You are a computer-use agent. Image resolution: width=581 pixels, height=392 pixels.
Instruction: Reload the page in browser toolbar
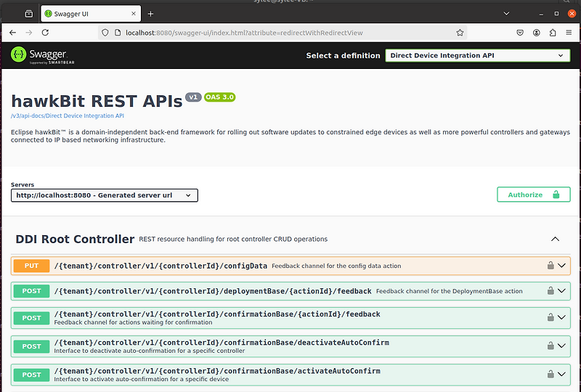point(46,33)
